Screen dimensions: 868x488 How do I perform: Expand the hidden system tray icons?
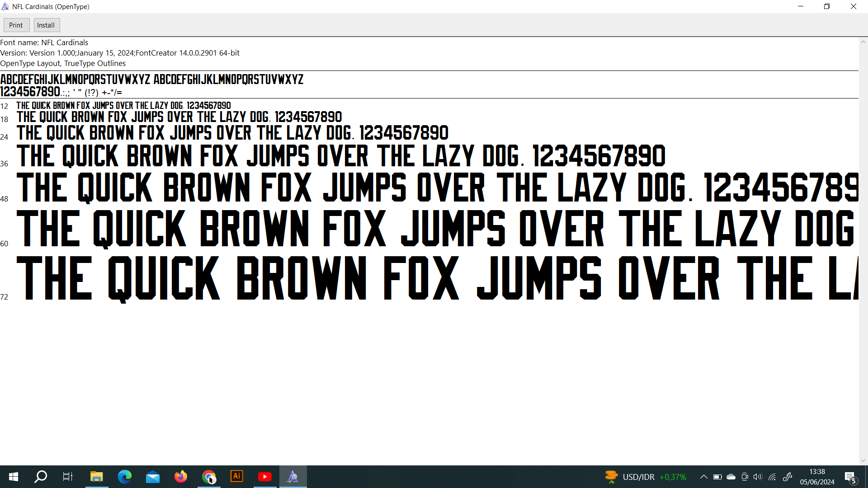[x=704, y=477]
